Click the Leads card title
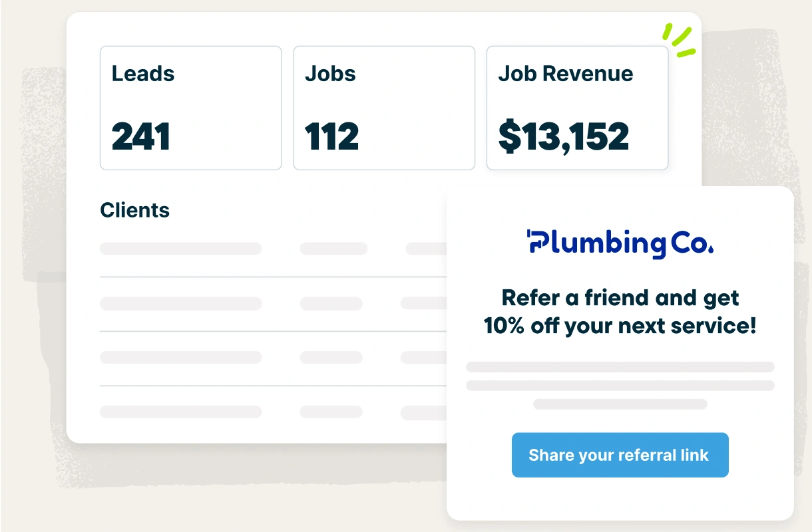The image size is (812, 532). pyautogui.click(x=143, y=73)
